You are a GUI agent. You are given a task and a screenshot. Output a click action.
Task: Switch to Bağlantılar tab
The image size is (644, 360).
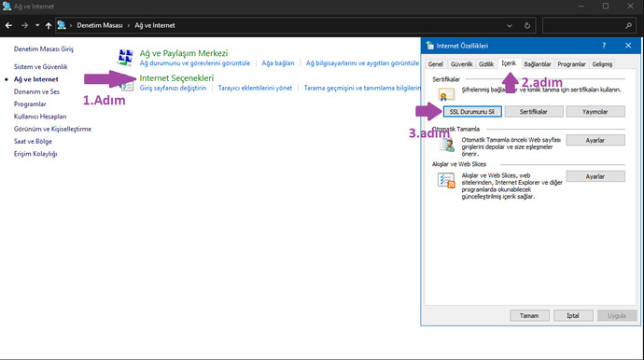click(x=538, y=64)
